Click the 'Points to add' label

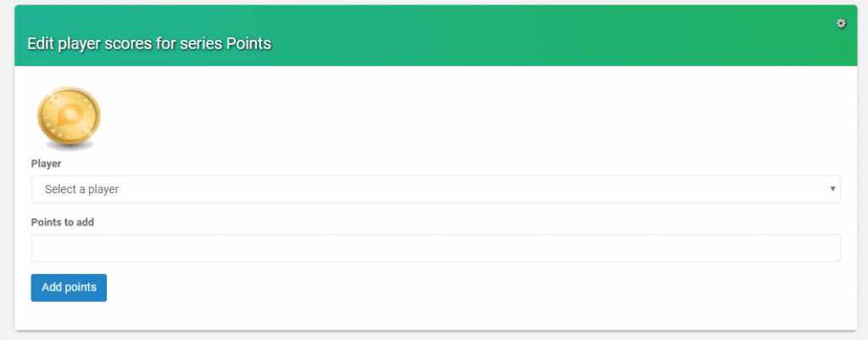tap(63, 222)
